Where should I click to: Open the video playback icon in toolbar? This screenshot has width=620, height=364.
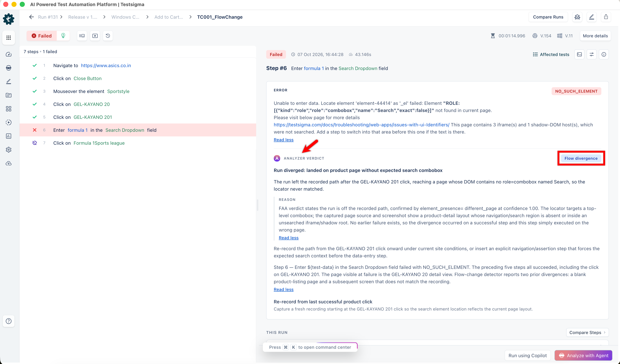(x=95, y=36)
